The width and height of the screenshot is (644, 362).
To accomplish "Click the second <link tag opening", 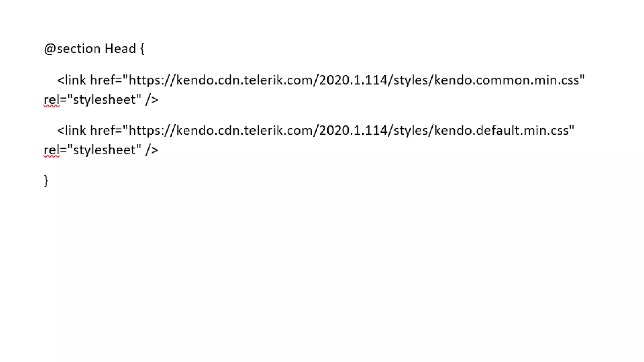I will [71, 130].
